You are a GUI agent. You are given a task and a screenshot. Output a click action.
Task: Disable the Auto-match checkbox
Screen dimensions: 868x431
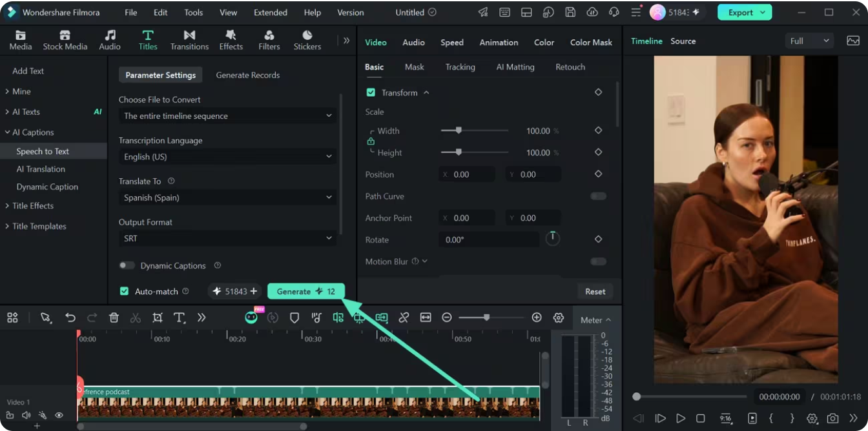[124, 292]
